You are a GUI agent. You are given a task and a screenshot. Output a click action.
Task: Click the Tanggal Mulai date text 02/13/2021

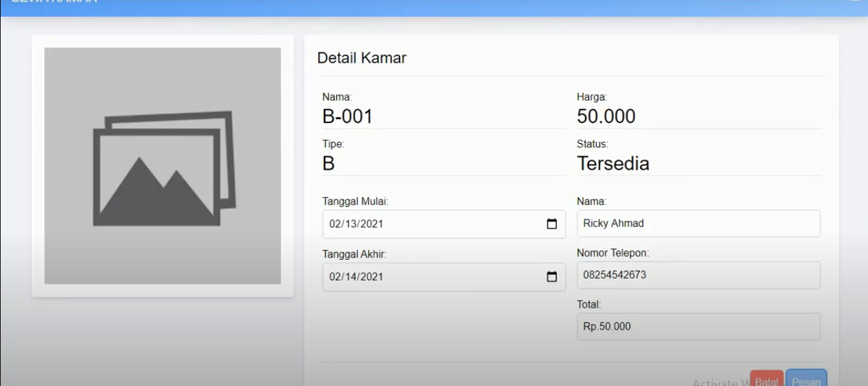coord(356,224)
